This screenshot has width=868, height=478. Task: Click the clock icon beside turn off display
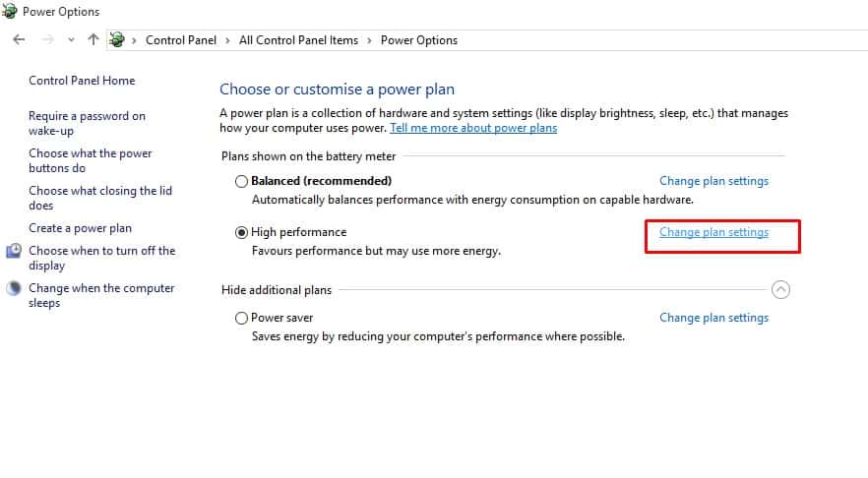coord(14,251)
